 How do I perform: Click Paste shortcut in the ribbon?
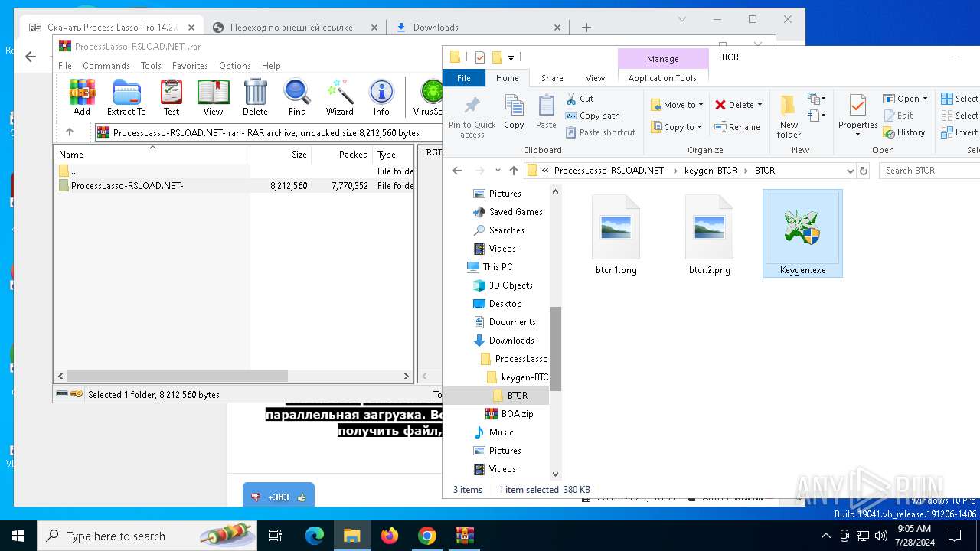(601, 132)
